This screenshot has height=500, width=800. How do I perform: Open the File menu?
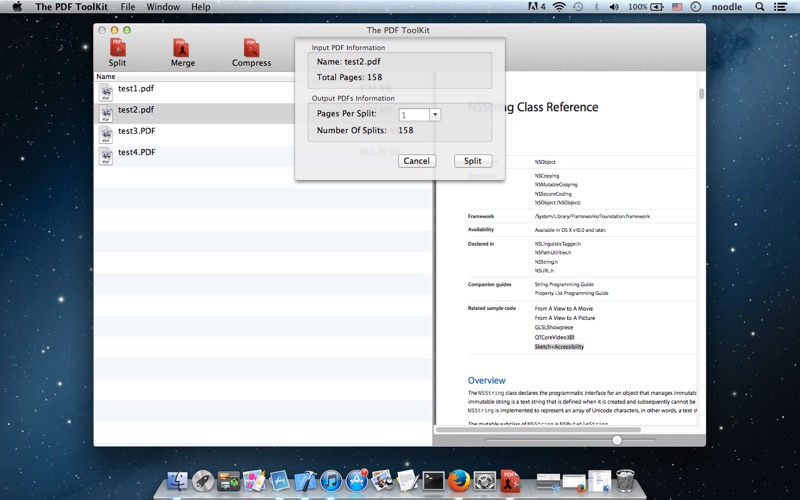(x=128, y=7)
